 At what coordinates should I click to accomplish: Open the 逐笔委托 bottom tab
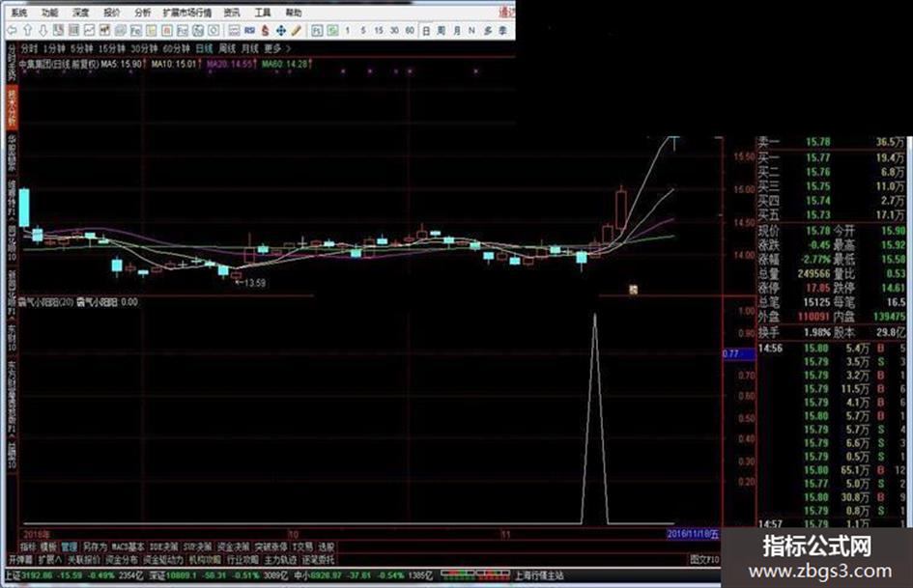[319, 559]
